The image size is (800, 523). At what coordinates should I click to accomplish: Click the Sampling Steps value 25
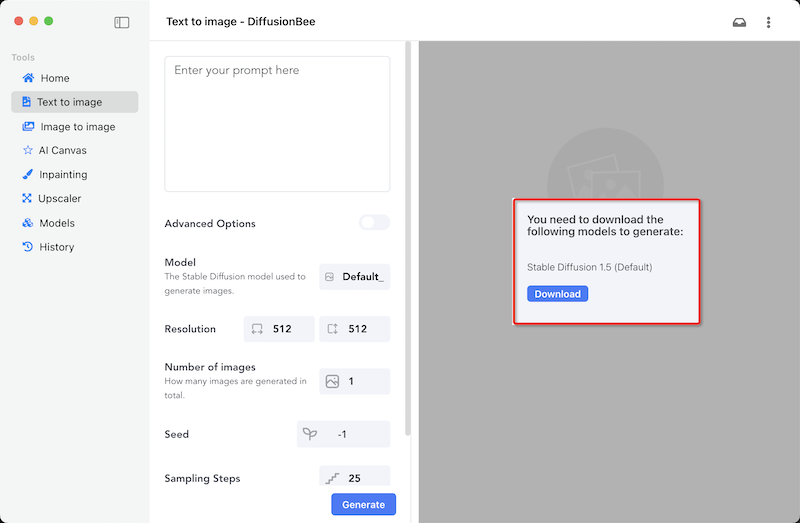355,477
